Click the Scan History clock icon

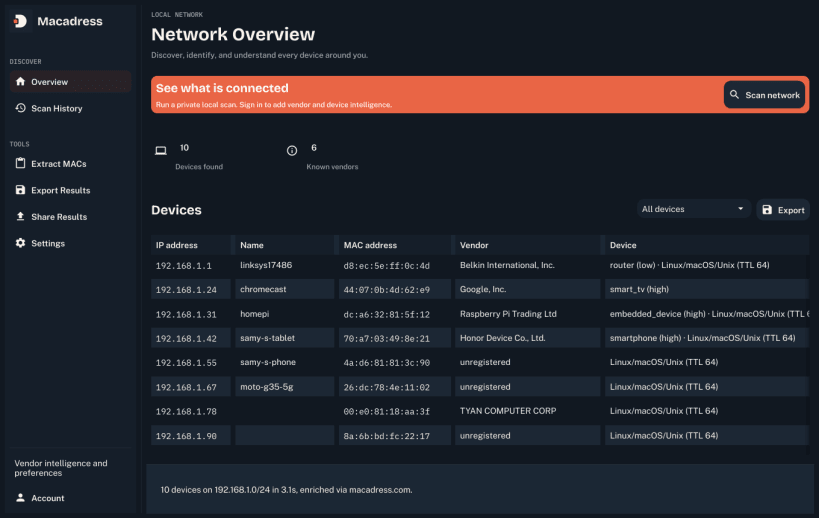point(20,108)
